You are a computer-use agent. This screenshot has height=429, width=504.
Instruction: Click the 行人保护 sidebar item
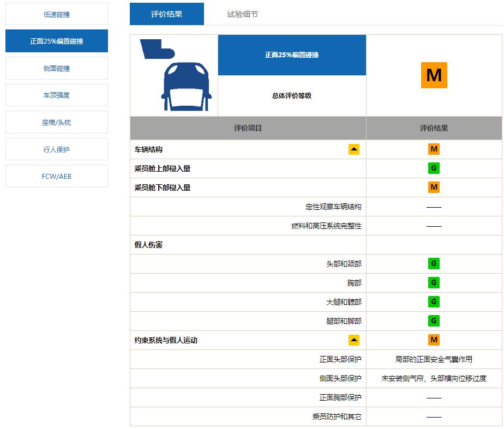tap(56, 149)
